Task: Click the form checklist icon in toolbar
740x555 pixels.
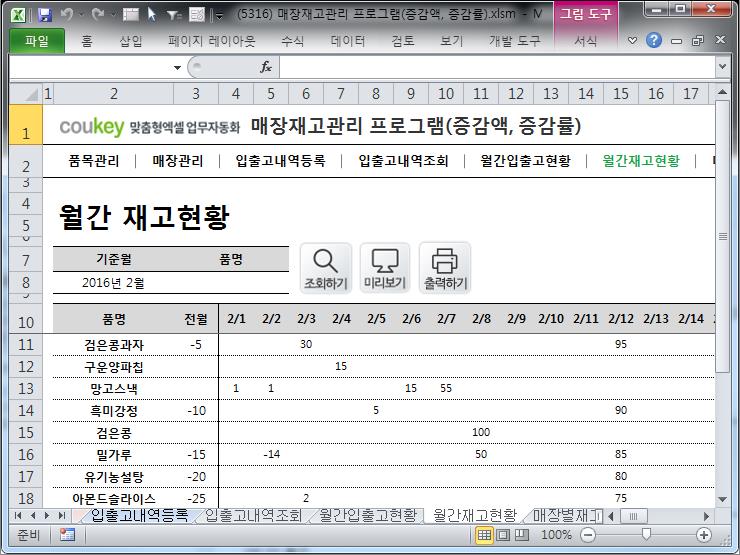Action: 197,15
